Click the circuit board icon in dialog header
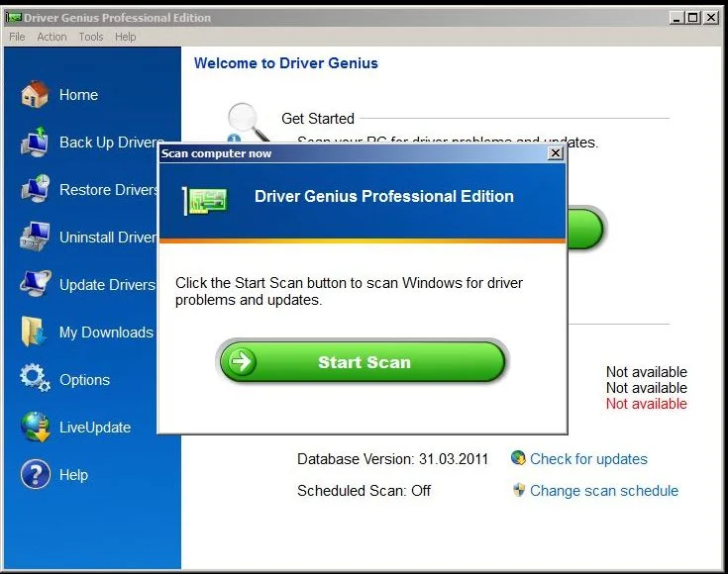728x574 pixels. point(205,201)
